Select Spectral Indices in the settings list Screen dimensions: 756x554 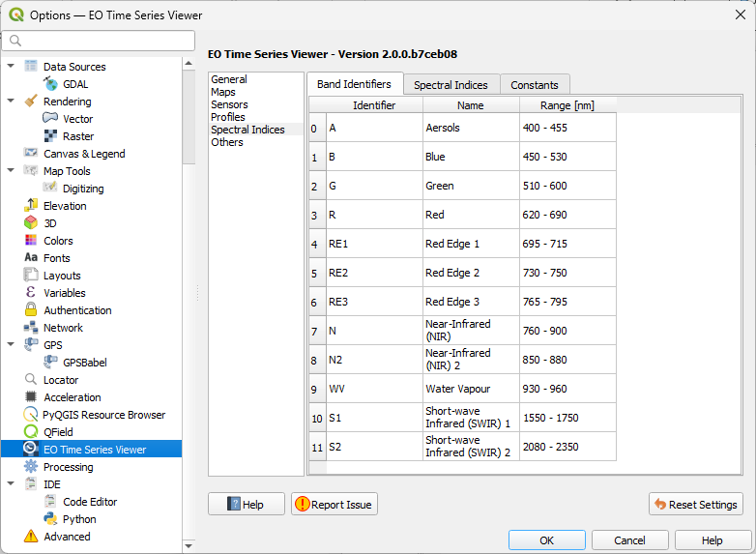(x=247, y=130)
